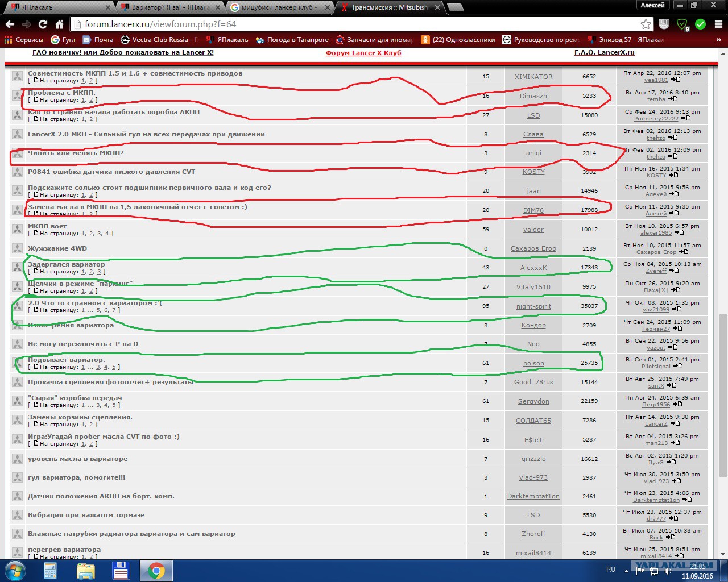The width and height of the screenshot is (728, 582).
Task: Jump to last post icon next to Prometey22222
Action: coord(685,119)
